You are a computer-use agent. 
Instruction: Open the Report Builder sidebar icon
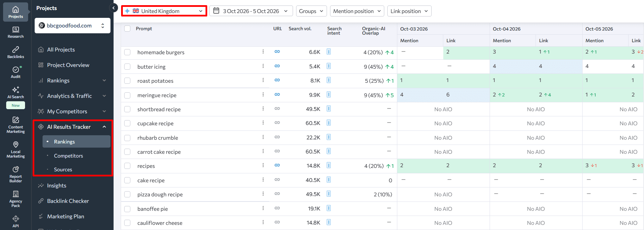(15, 174)
